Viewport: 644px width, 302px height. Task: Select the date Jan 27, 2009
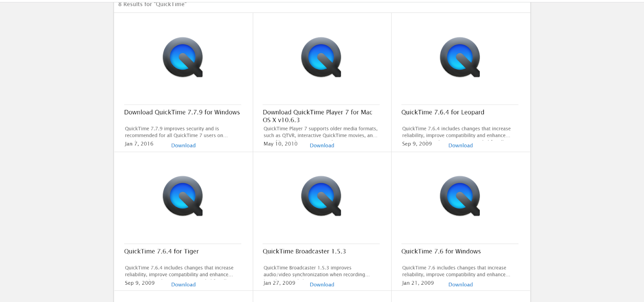[x=279, y=283]
